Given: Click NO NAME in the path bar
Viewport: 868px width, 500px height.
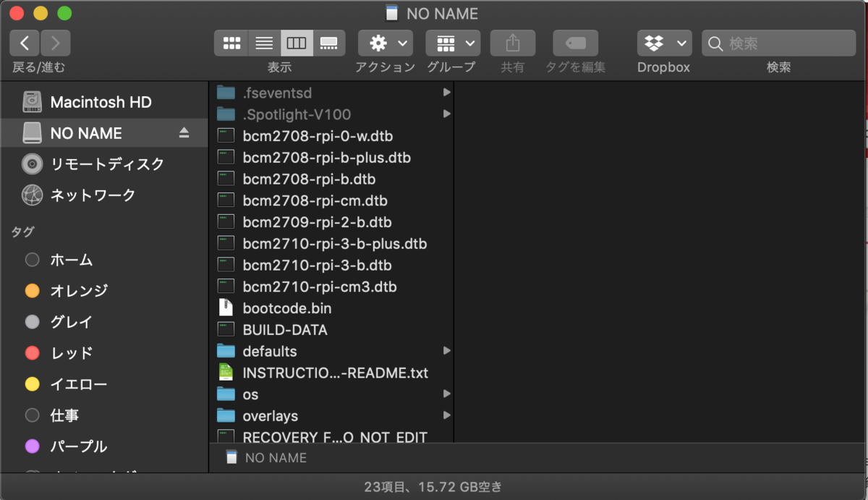Looking at the screenshot, I should (265, 457).
